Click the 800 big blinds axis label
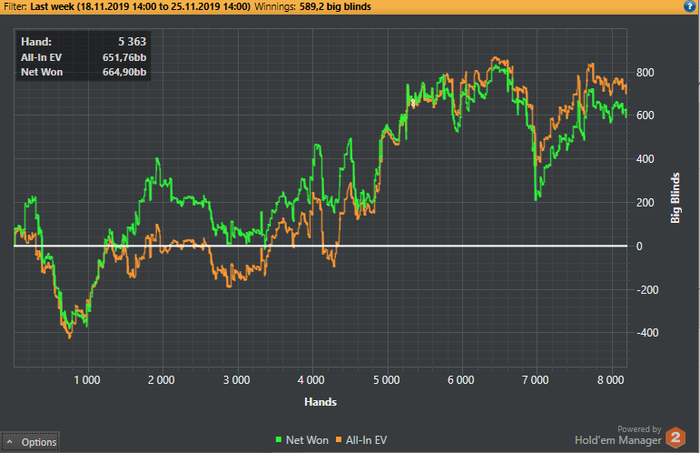 pyautogui.click(x=645, y=73)
